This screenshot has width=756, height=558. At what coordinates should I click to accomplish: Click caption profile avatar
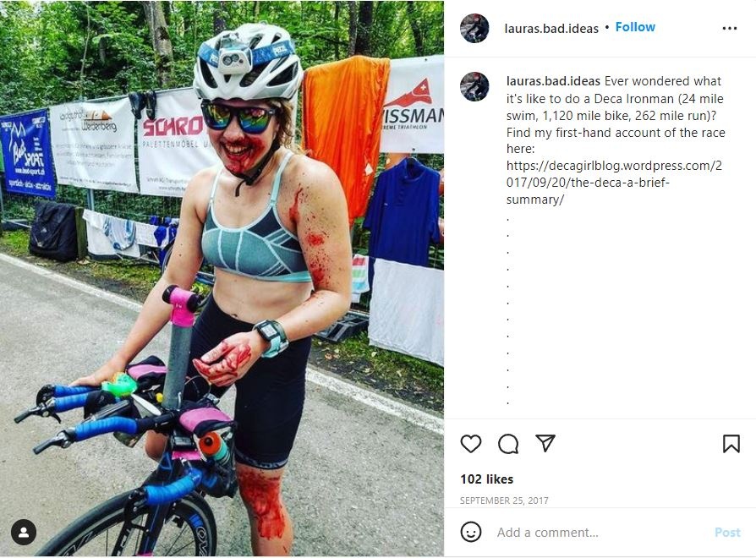[x=474, y=86]
